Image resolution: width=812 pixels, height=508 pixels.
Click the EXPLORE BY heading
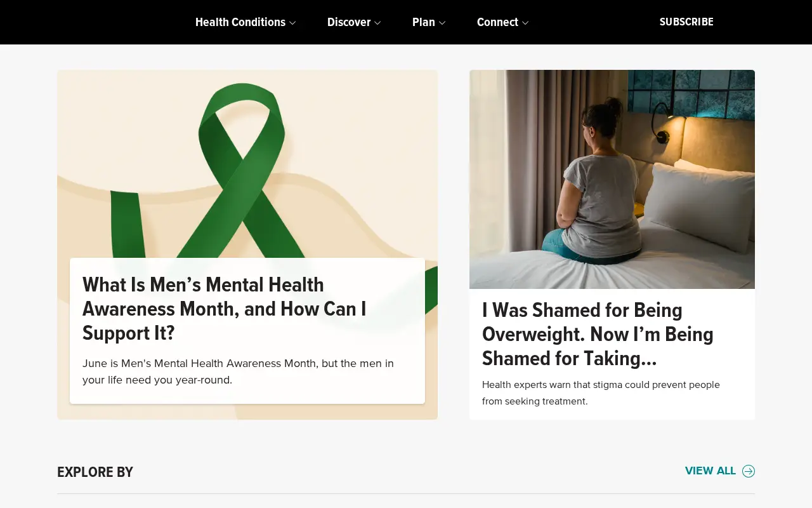[95, 472]
